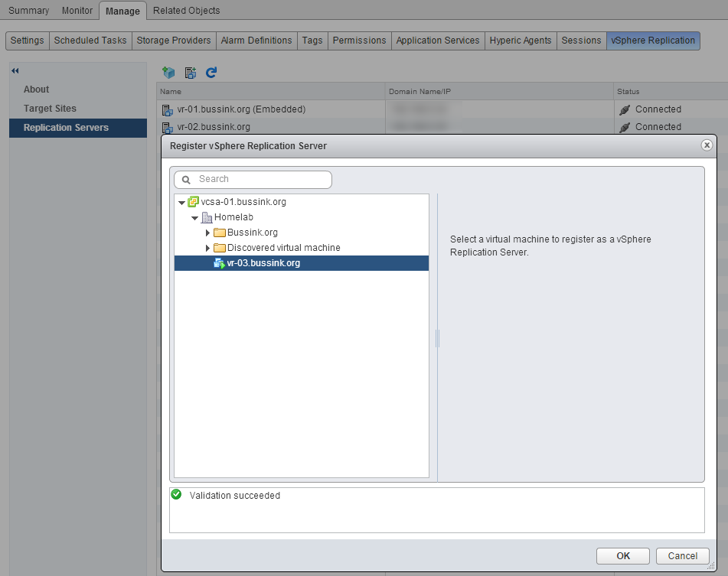Switch to the Settings sub-tab
This screenshot has width=728, height=576.
[27, 41]
